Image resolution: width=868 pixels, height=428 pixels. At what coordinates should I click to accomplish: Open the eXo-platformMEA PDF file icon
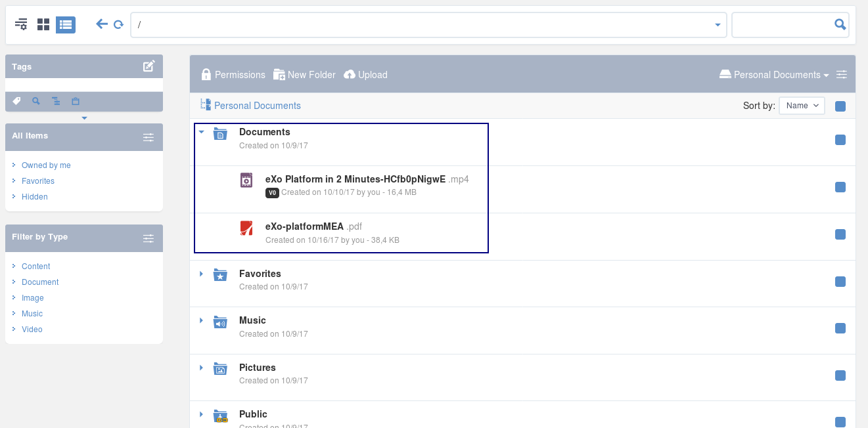click(x=246, y=228)
